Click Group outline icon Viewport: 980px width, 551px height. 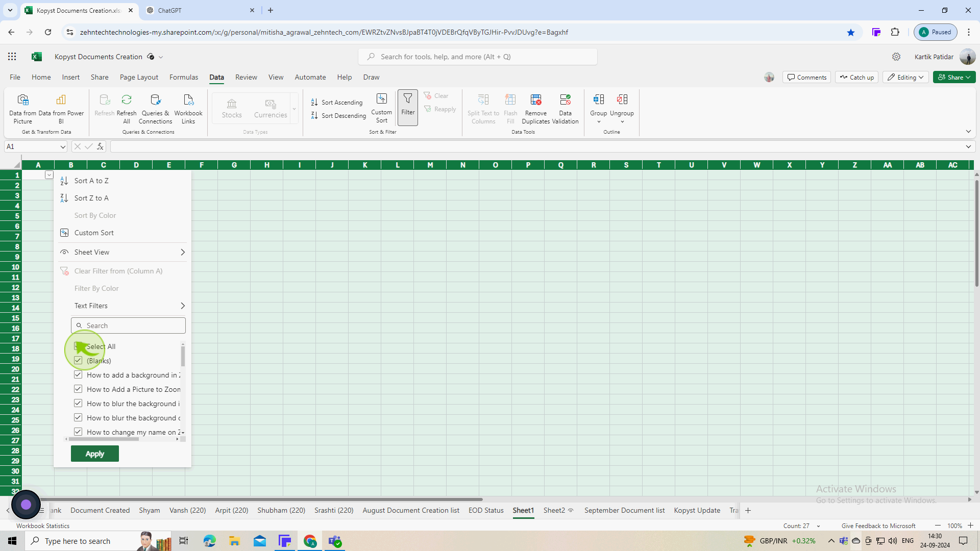coord(599,108)
